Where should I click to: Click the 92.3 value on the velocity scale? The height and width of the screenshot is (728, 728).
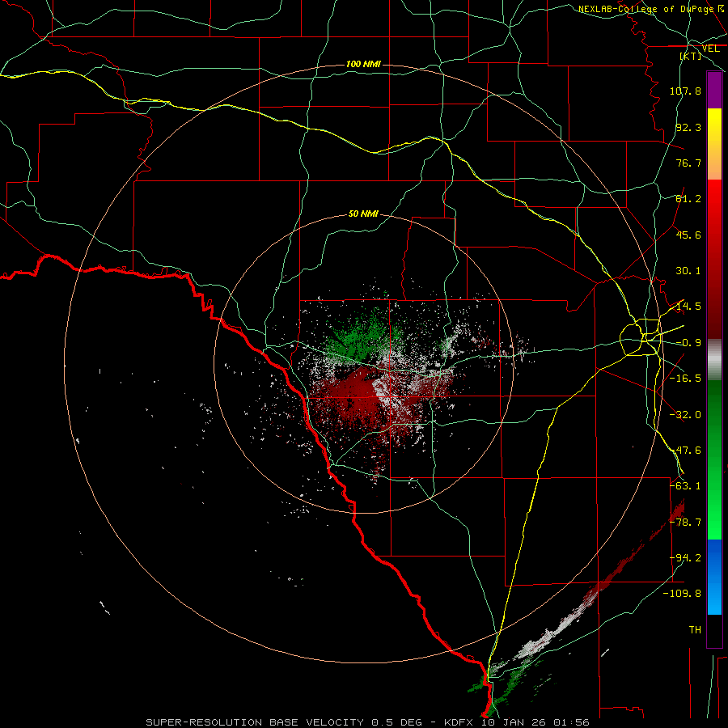click(x=688, y=127)
